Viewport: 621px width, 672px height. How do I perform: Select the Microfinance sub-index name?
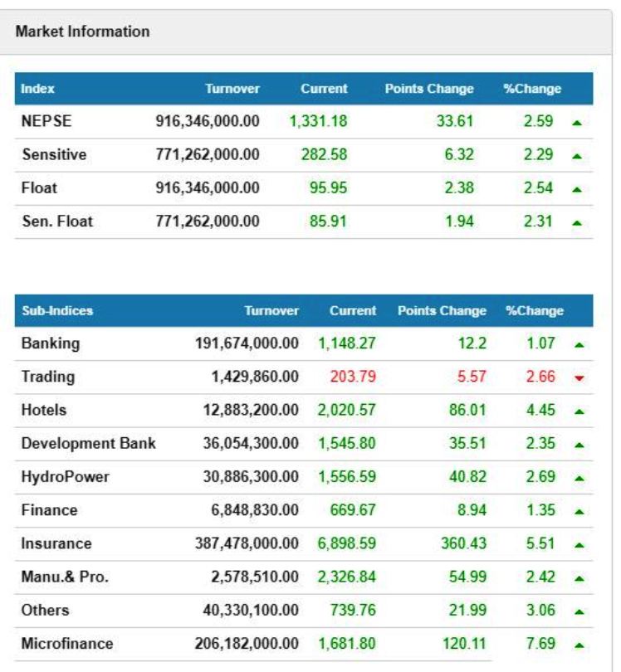click(x=67, y=644)
